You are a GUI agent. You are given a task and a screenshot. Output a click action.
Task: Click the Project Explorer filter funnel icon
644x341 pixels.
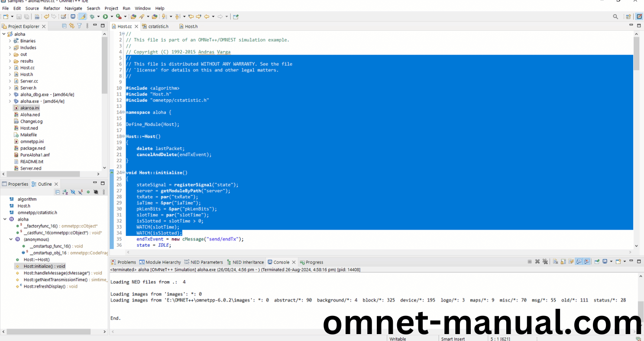[79, 26]
